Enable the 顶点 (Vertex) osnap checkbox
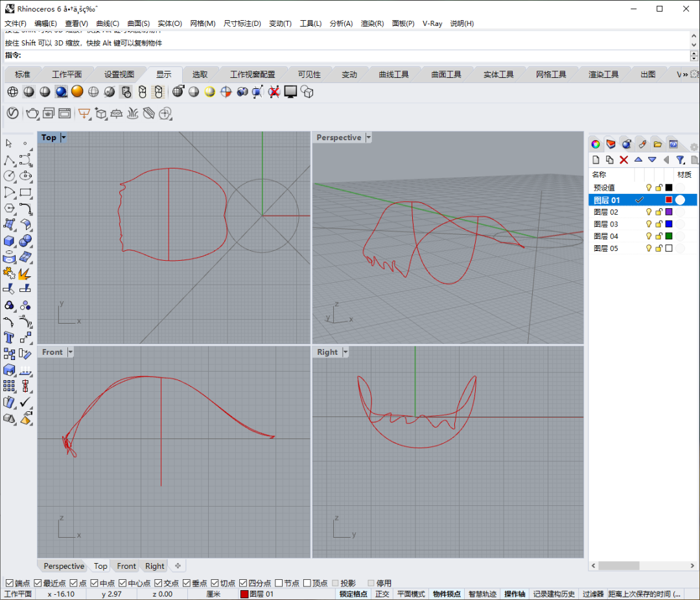 tap(307, 583)
